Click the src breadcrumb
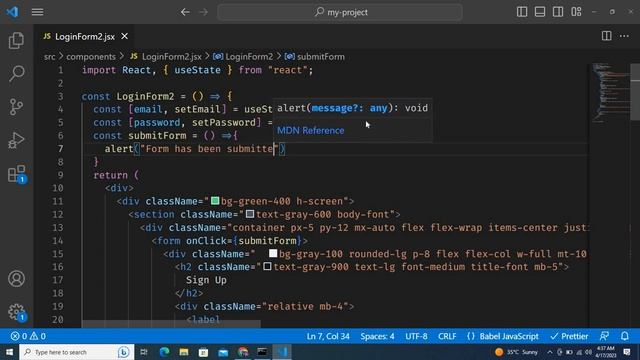640x360 pixels. coord(49,57)
